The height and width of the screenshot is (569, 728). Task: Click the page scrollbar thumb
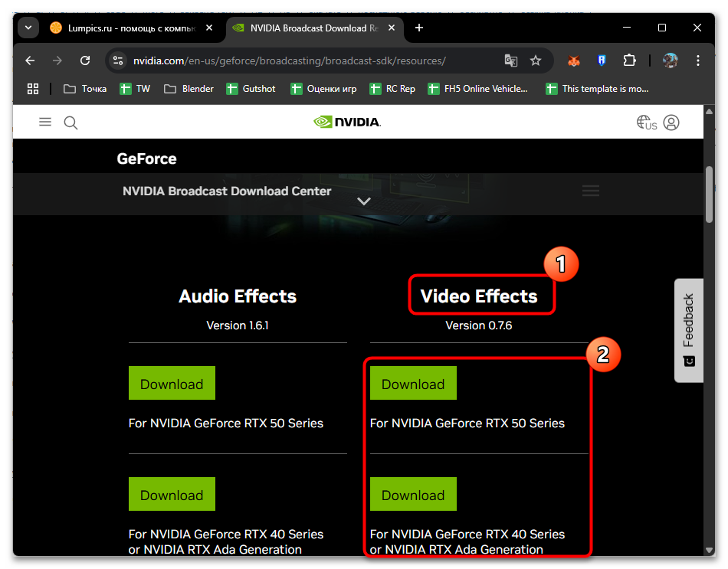(709, 195)
